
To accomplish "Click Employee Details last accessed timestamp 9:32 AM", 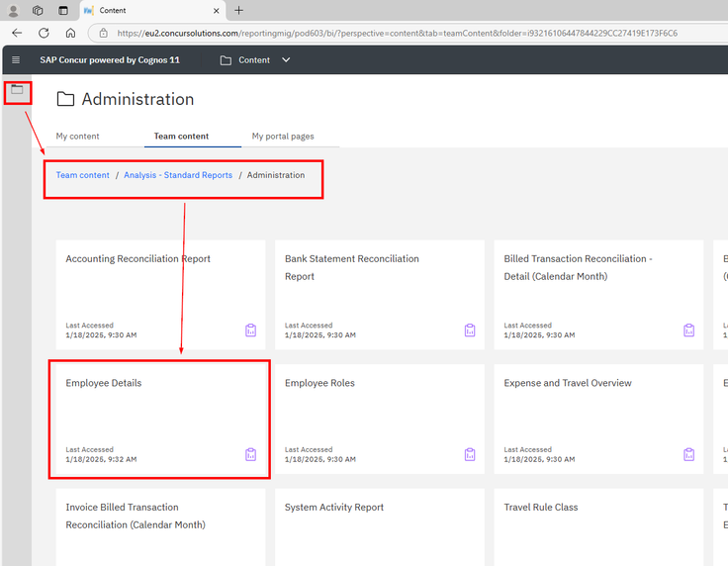I will tap(101, 459).
